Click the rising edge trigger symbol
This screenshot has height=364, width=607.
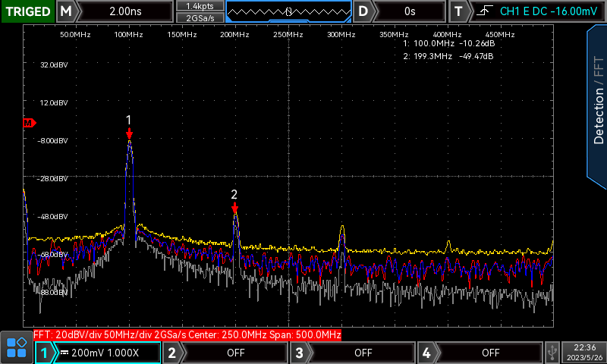(x=483, y=11)
